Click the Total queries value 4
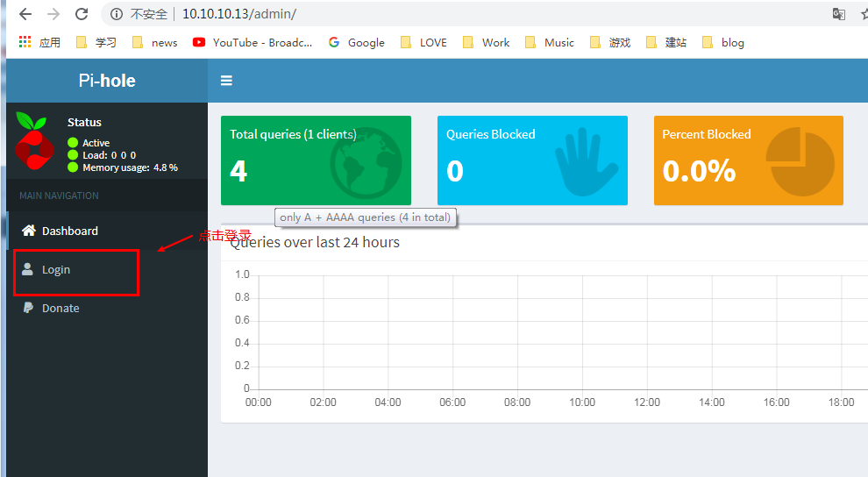This screenshot has height=477, width=868. pyautogui.click(x=238, y=171)
